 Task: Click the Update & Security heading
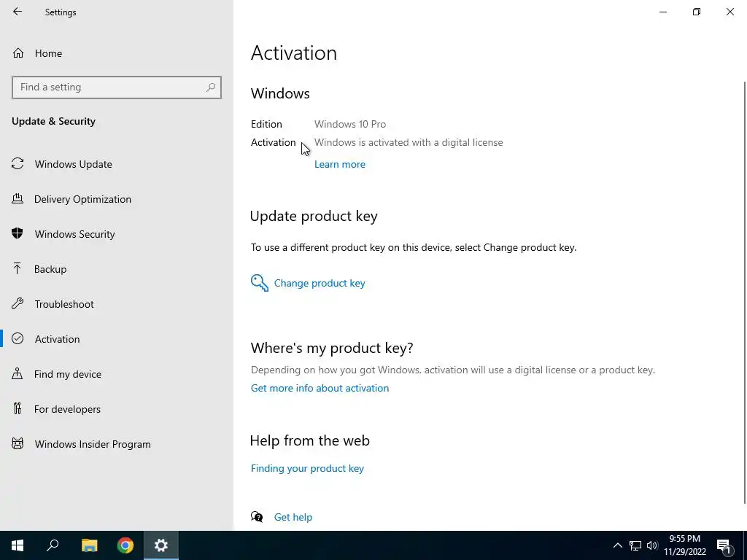(53, 122)
